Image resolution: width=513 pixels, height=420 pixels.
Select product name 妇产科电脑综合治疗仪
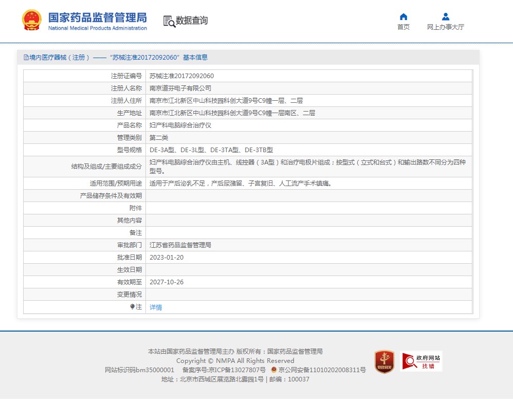[x=180, y=125]
